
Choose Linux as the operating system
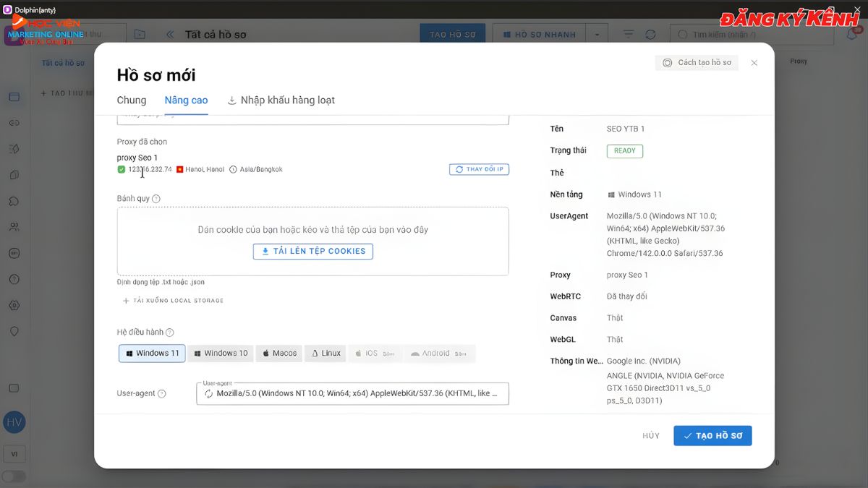(325, 354)
